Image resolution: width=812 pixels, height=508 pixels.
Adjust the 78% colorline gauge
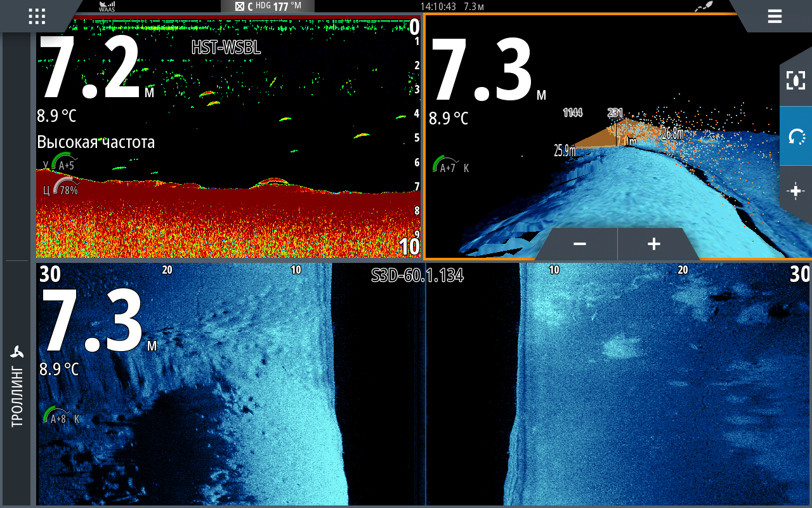coord(63,188)
